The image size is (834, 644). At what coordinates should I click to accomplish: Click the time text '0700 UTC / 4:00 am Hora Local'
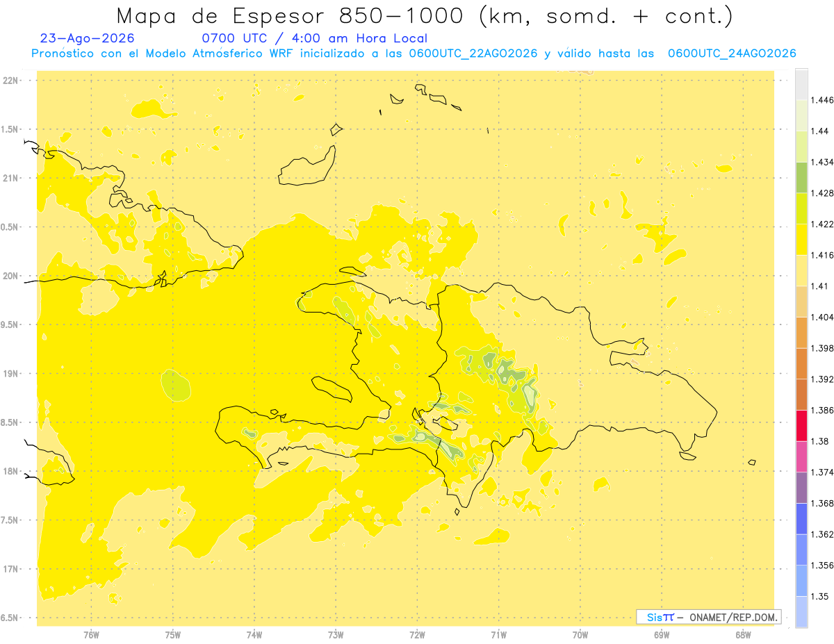click(314, 38)
